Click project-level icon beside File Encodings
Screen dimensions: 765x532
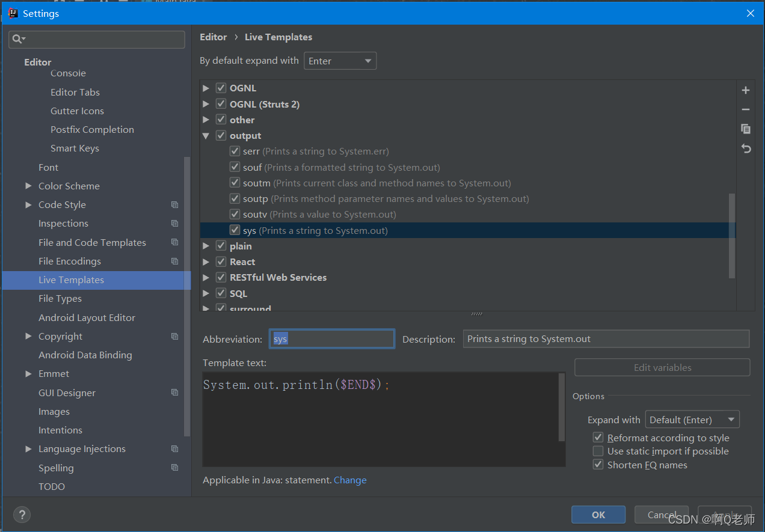[174, 261]
